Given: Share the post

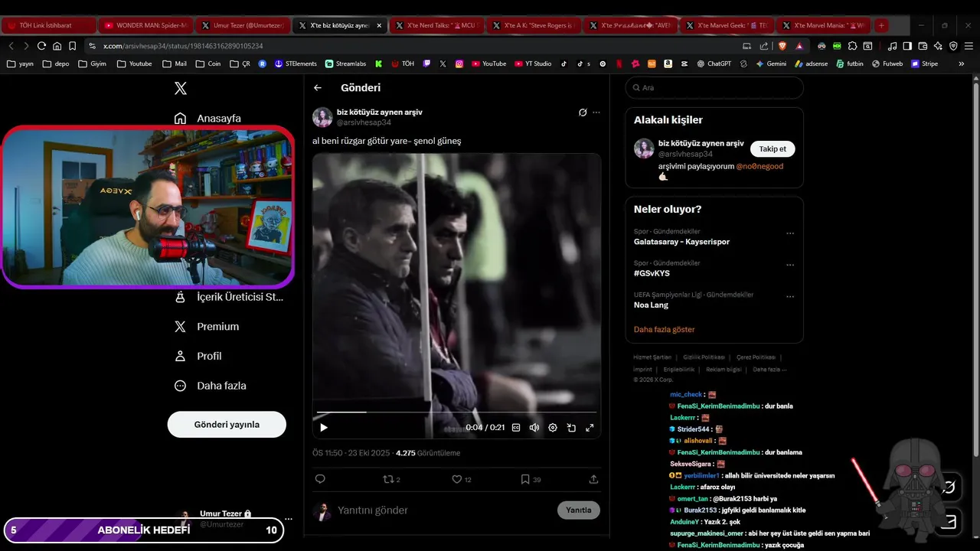Looking at the screenshot, I should click(593, 479).
